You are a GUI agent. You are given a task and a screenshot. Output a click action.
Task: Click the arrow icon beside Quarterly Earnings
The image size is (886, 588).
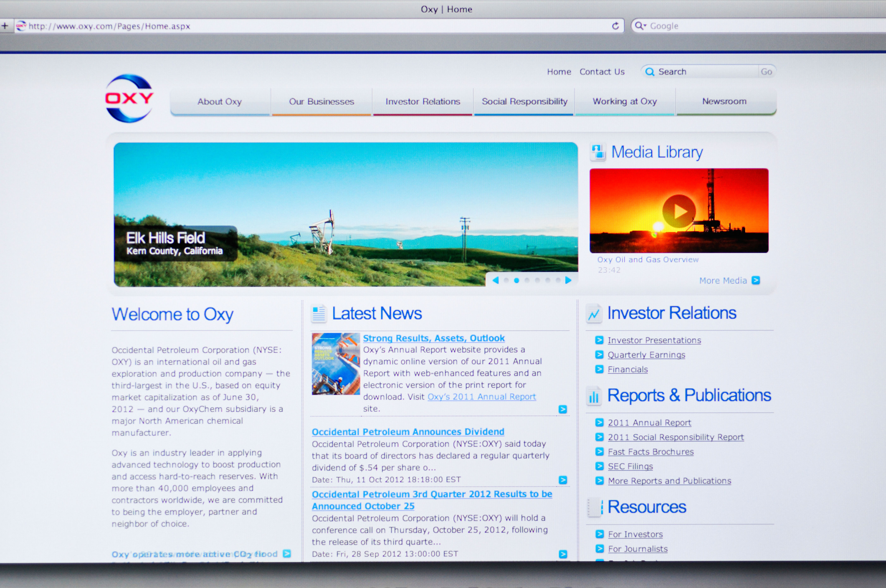tap(599, 354)
